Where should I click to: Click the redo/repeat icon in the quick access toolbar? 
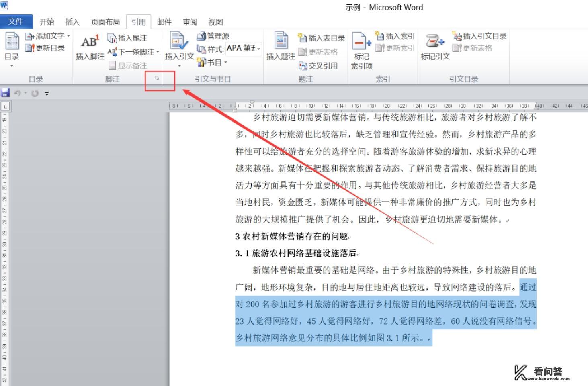(35, 93)
